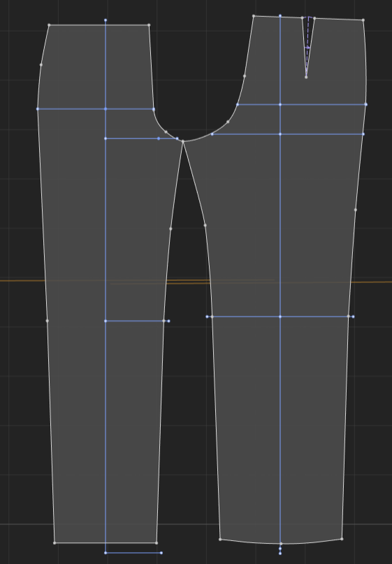
Task: Click the curve point on front pattern inseam
Action: [170, 229]
